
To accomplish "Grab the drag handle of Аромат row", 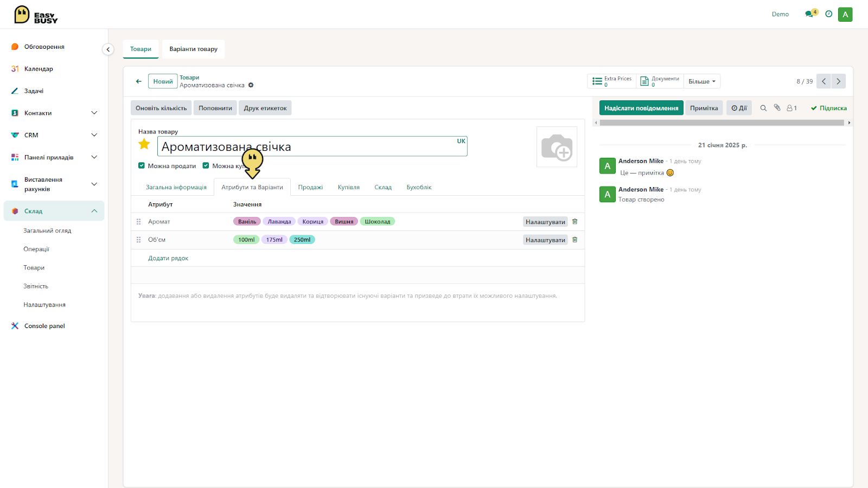I will [138, 222].
